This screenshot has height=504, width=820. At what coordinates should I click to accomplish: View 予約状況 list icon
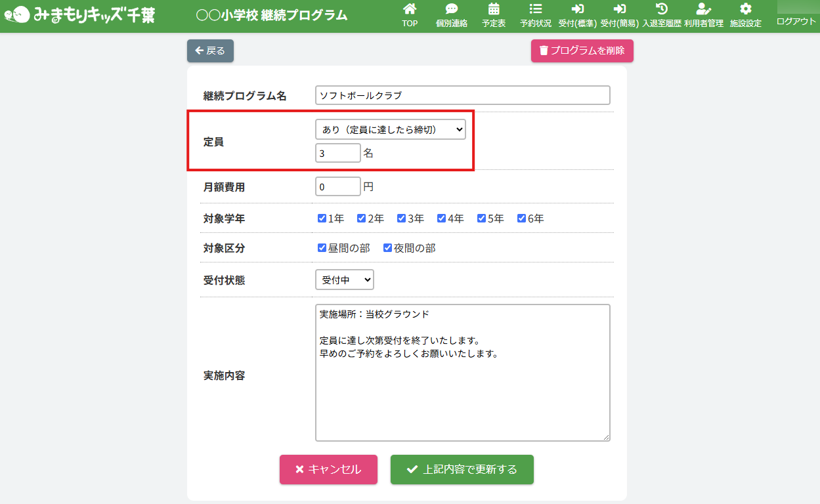pos(536,9)
